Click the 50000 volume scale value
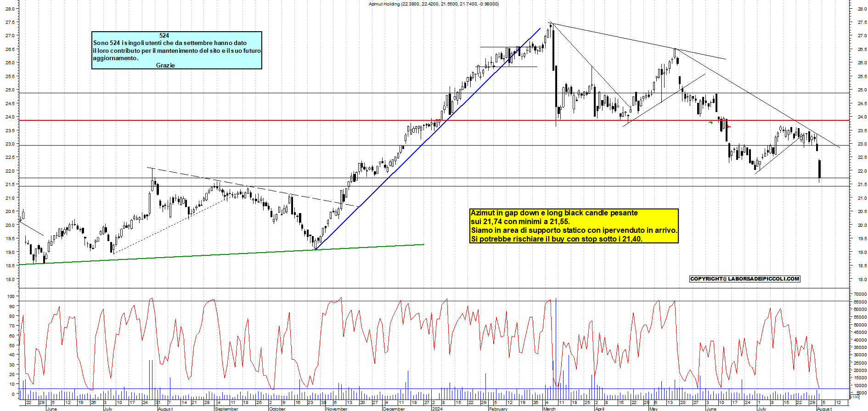The image size is (868, 411). tap(860, 325)
